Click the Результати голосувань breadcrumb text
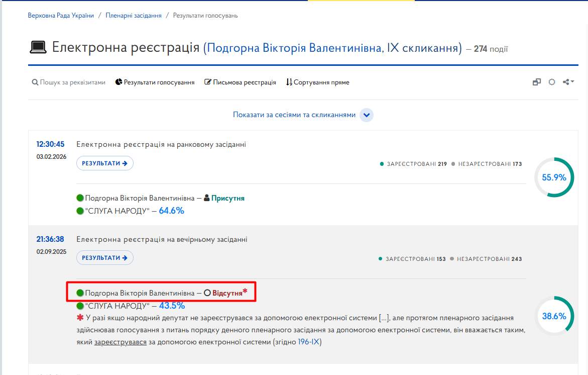The width and height of the screenshot is (588, 375). pos(205,16)
